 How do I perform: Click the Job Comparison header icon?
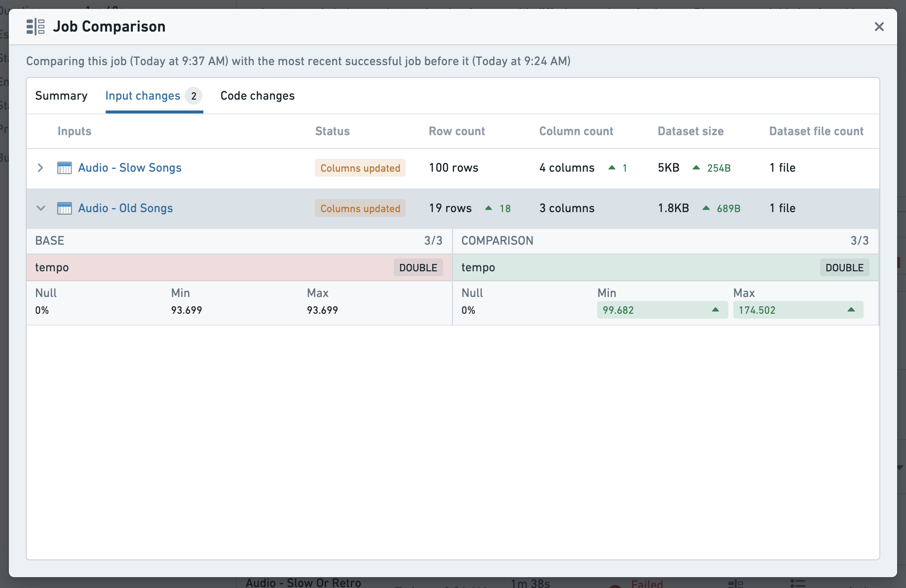tap(36, 27)
